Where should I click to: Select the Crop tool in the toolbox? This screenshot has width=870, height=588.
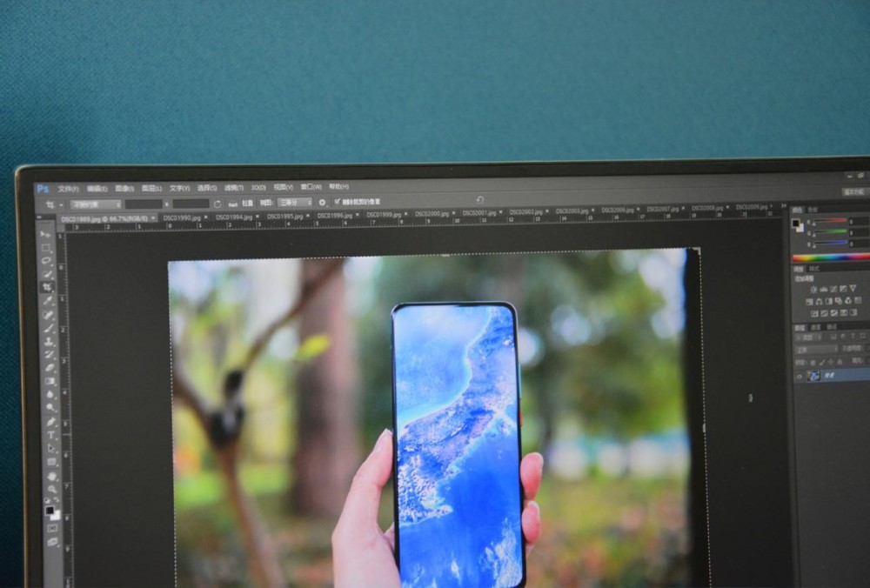pos(47,287)
